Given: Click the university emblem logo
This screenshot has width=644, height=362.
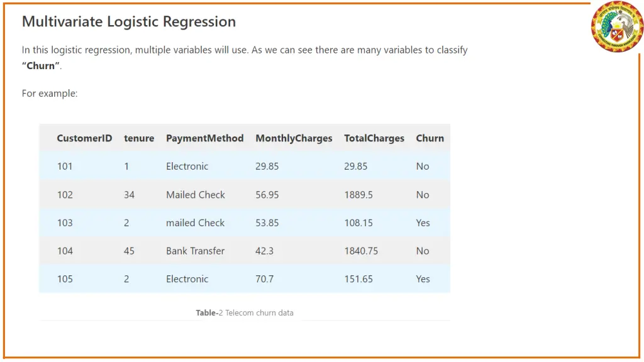Looking at the screenshot, I should click(x=617, y=26).
